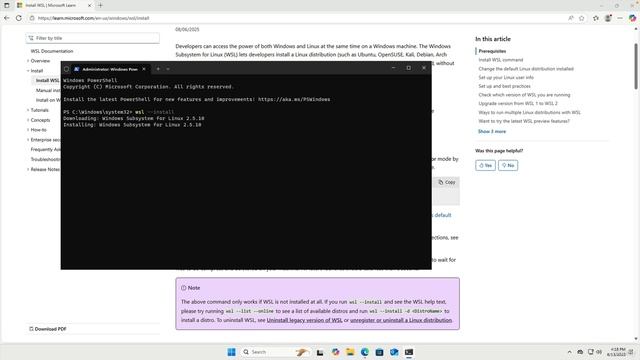
Task: Add this page to favorites star
Action: [582, 18]
